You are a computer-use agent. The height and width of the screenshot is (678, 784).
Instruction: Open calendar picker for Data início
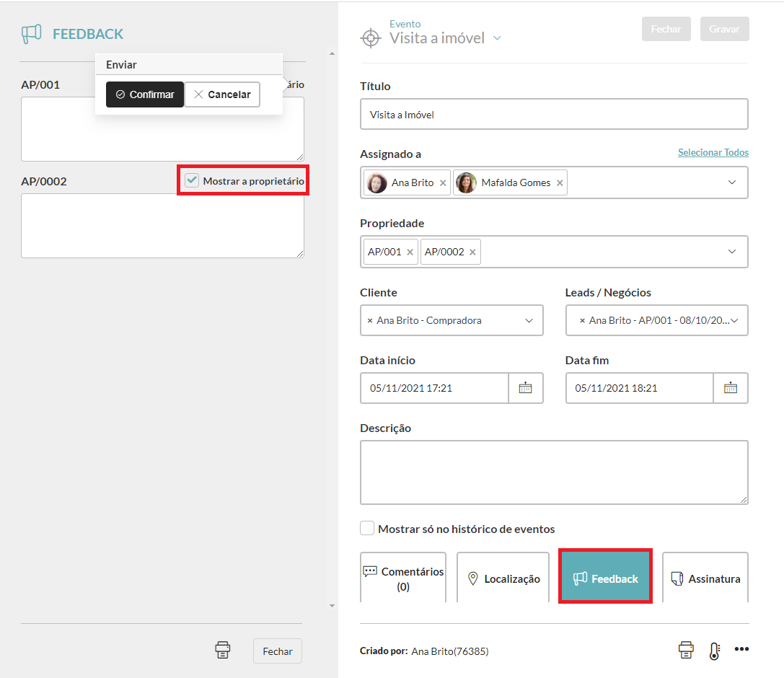(x=525, y=388)
